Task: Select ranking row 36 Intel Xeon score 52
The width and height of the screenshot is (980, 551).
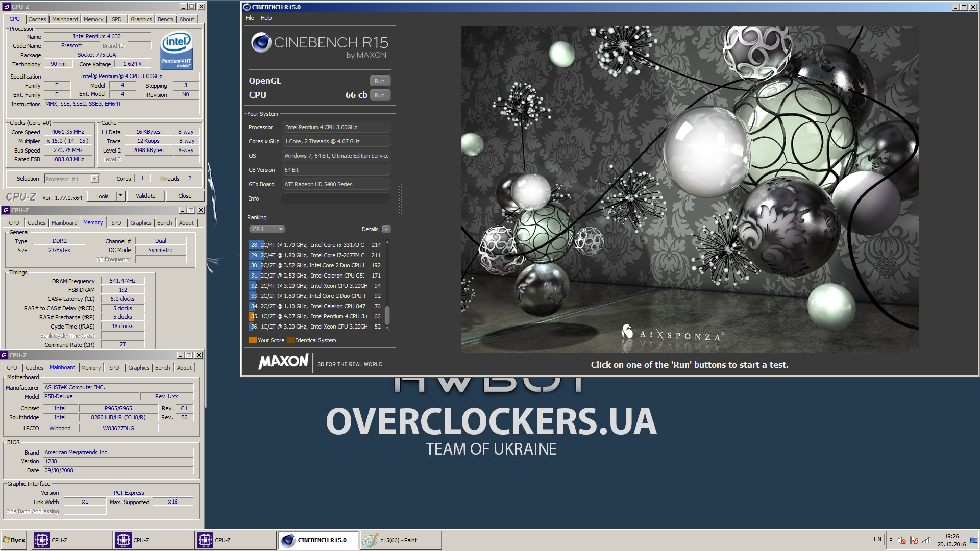Action: 316,327
